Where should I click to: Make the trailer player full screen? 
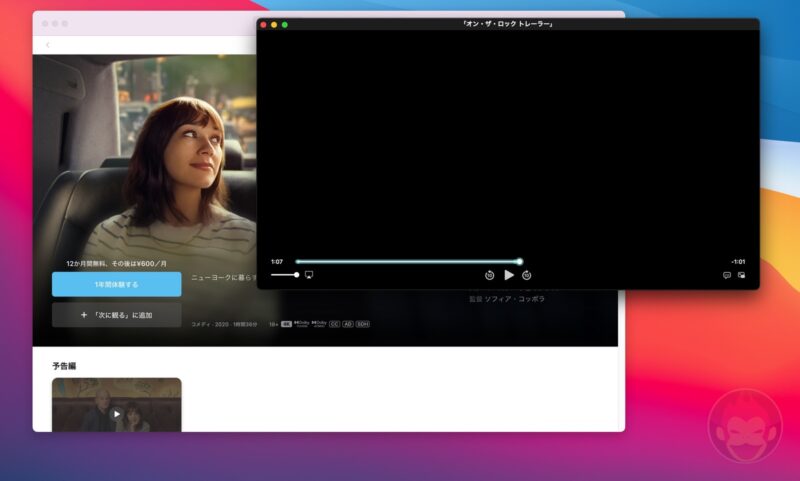pyautogui.click(x=285, y=24)
